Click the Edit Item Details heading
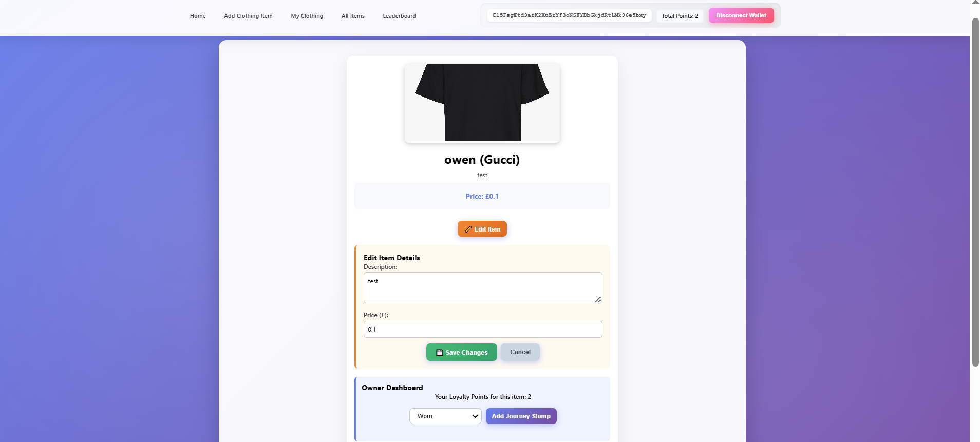This screenshot has height=442, width=980. 391,258
